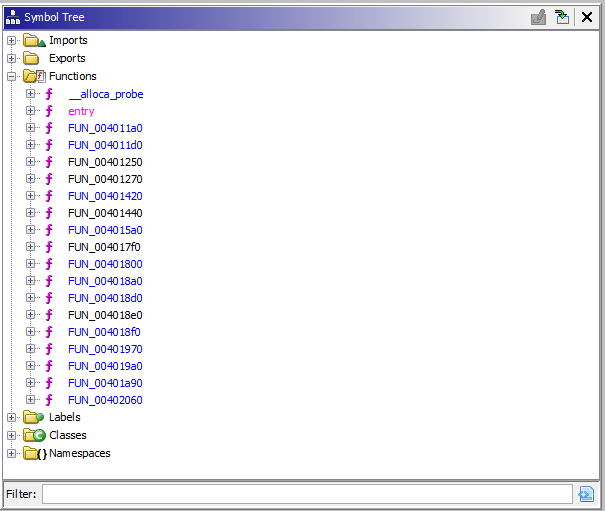Select __alloca_probe in the function list
Viewport: 605px width, 511px height.
coord(106,94)
